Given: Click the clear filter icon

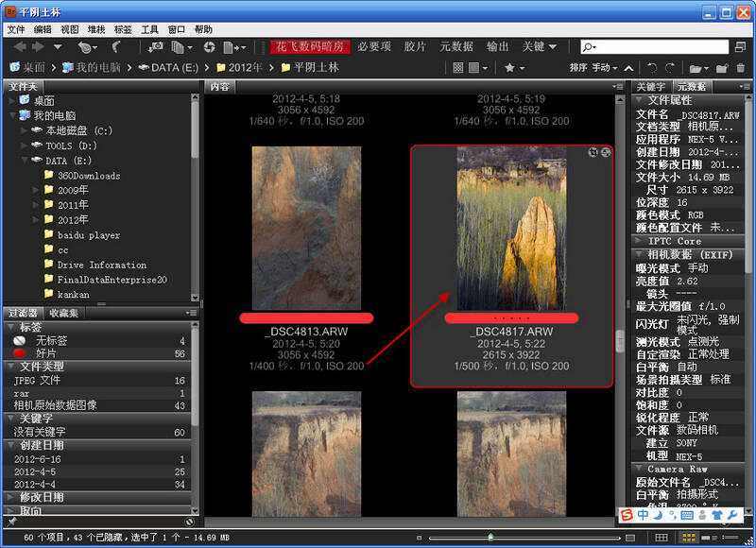Looking at the screenshot, I should (189, 522).
